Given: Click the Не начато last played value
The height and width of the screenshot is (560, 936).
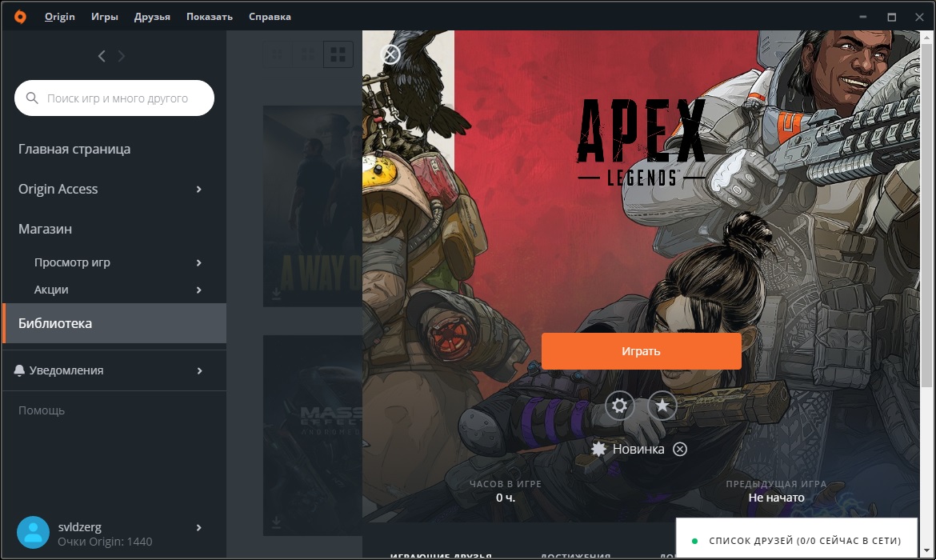Looking at the screenshot, I should coord(776,498).
